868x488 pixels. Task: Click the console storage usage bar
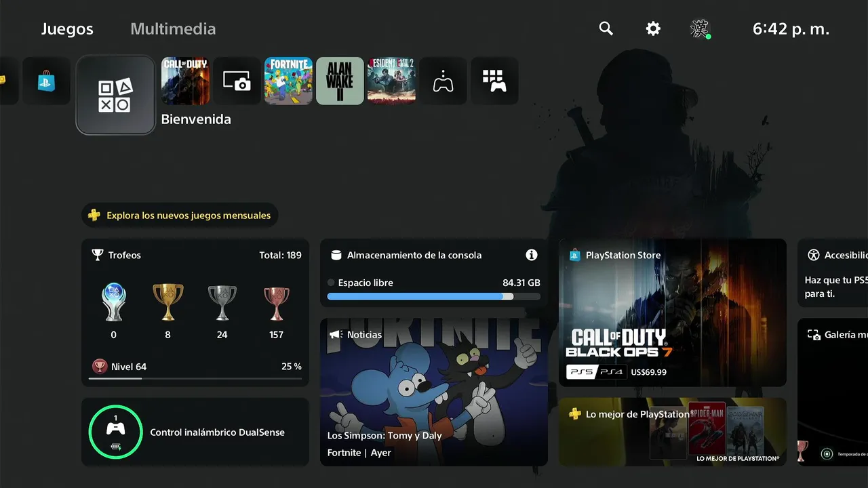coord(433,296)
